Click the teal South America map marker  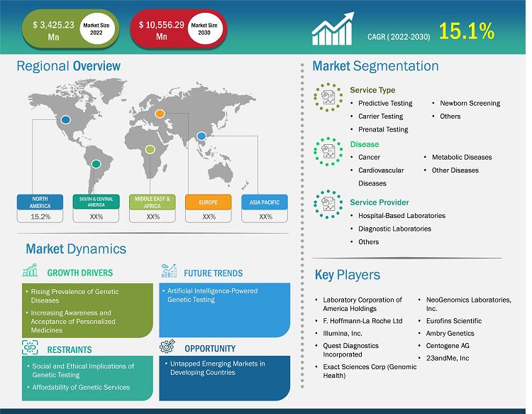pos(96,164)
